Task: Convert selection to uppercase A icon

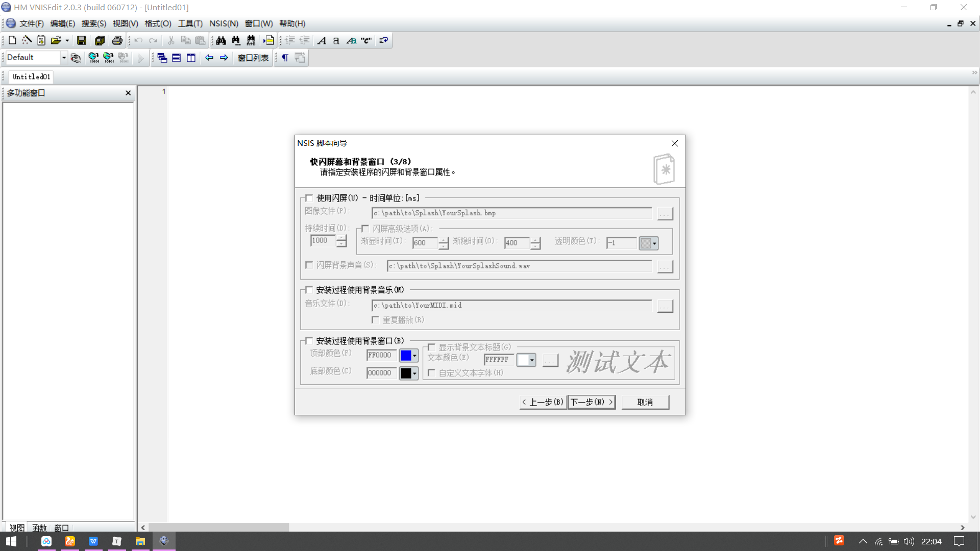Action: coord(322,40)
